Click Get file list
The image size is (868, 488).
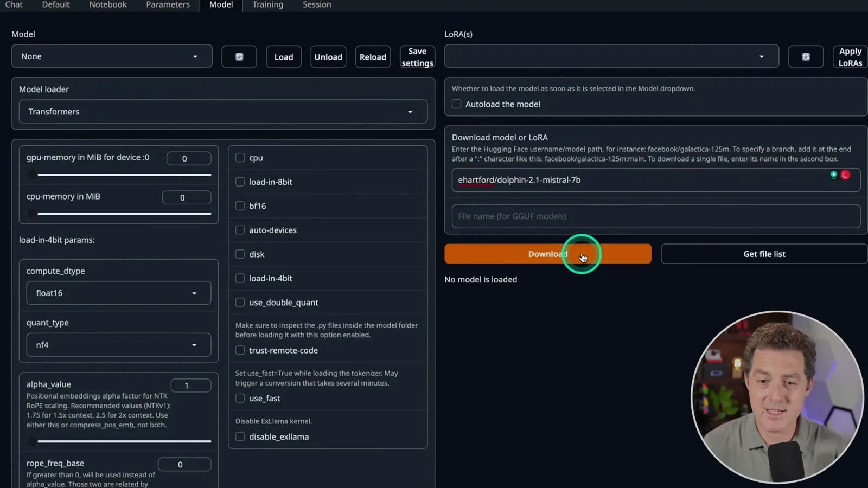(764, 254)
